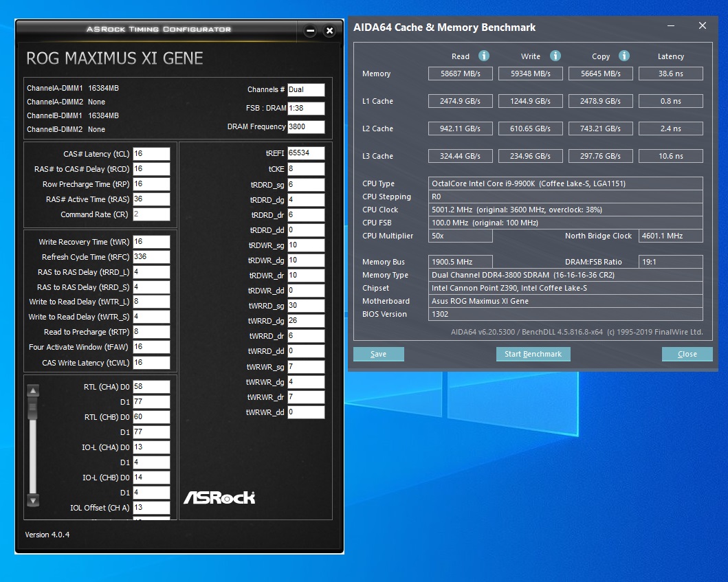Screen dimensions: 728x582
Task: Click the BIOS Version value 1302
Action: [x=566, y=314]
